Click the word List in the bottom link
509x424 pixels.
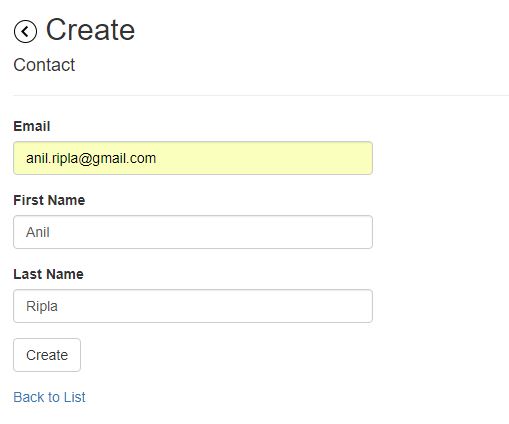coord(75,397)
